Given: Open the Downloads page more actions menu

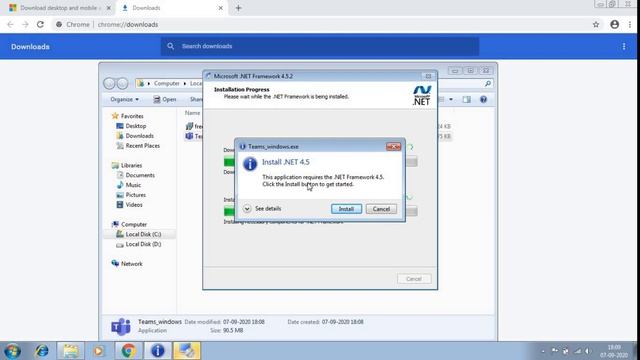Looking at the screenshot, I should coord(624,47).
